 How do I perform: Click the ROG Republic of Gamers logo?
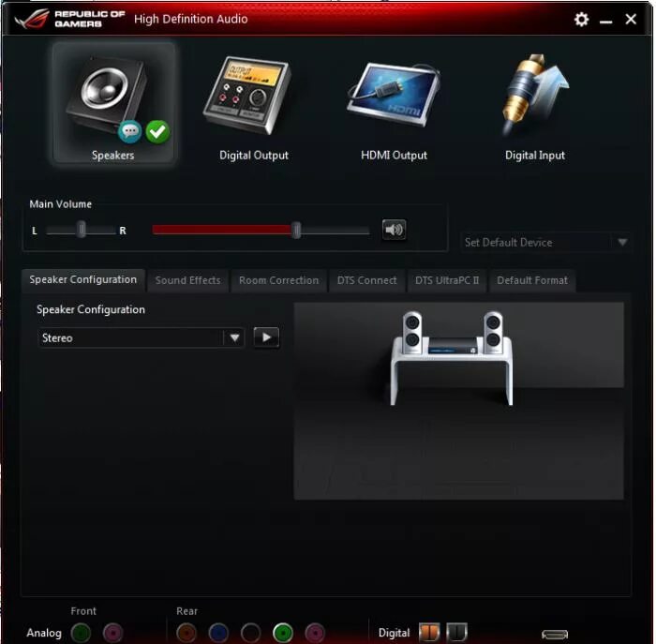(69, 19)
